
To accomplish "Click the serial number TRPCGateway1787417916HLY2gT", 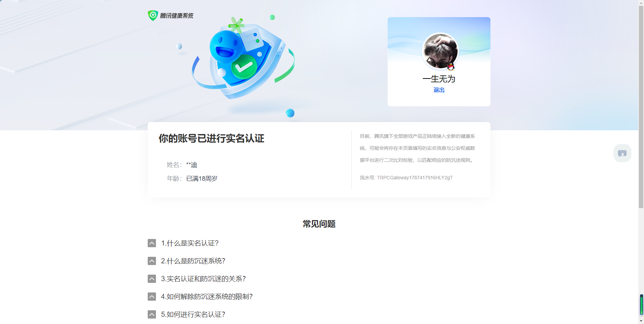I will click(415, 178).
